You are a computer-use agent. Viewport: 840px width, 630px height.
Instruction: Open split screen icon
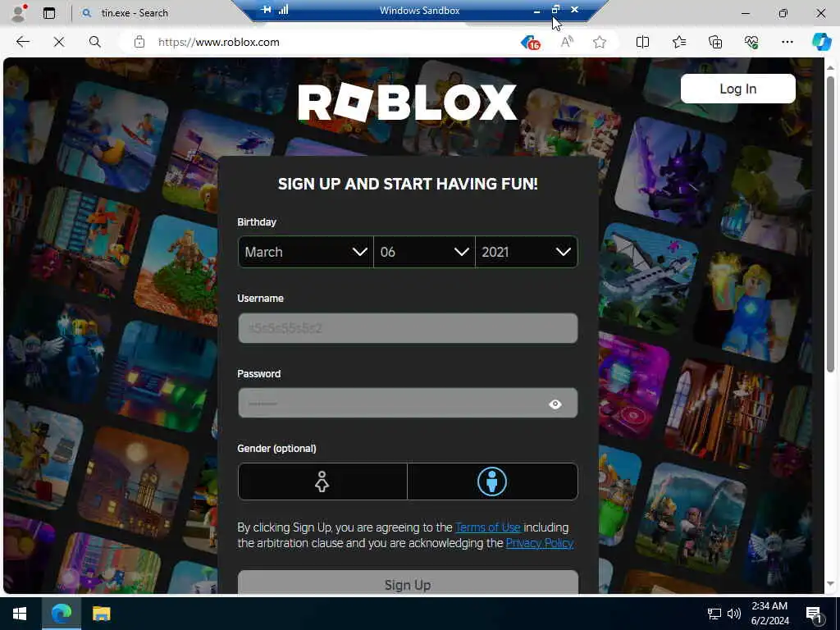click(642, 42)
